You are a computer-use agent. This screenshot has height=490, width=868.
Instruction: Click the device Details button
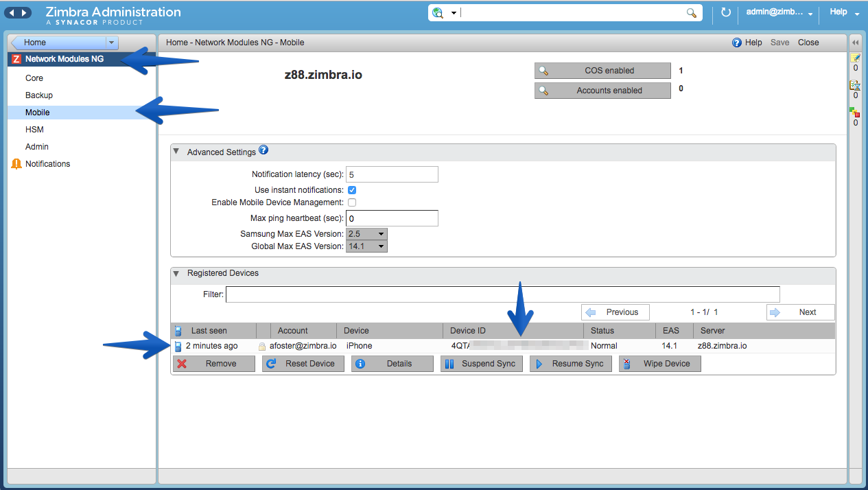(x=392, y=364)
